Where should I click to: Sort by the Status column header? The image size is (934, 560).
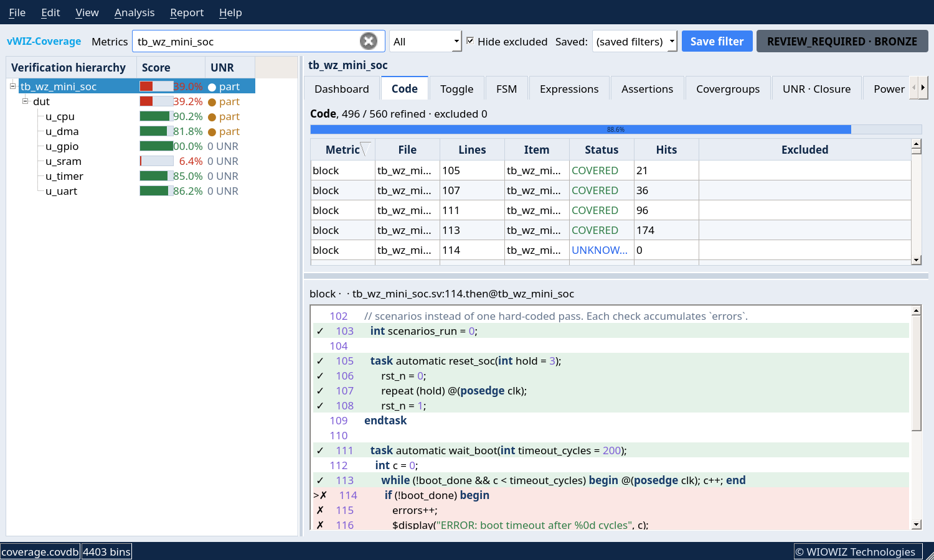pos(601,149)
